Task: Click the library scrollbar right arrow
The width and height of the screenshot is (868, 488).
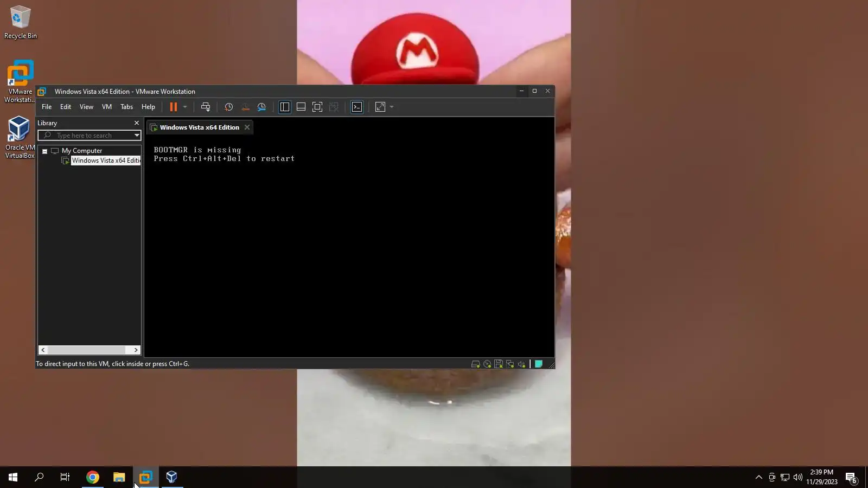Action: point(136,350)
